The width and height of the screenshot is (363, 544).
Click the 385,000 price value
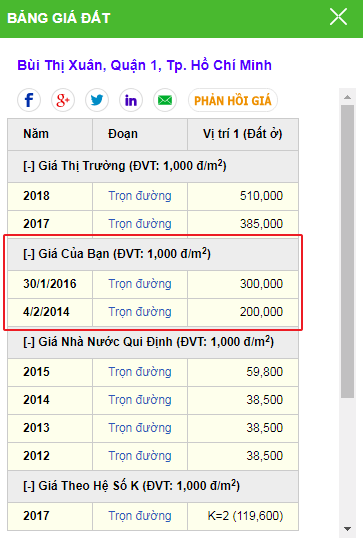[x=261, y=224]
